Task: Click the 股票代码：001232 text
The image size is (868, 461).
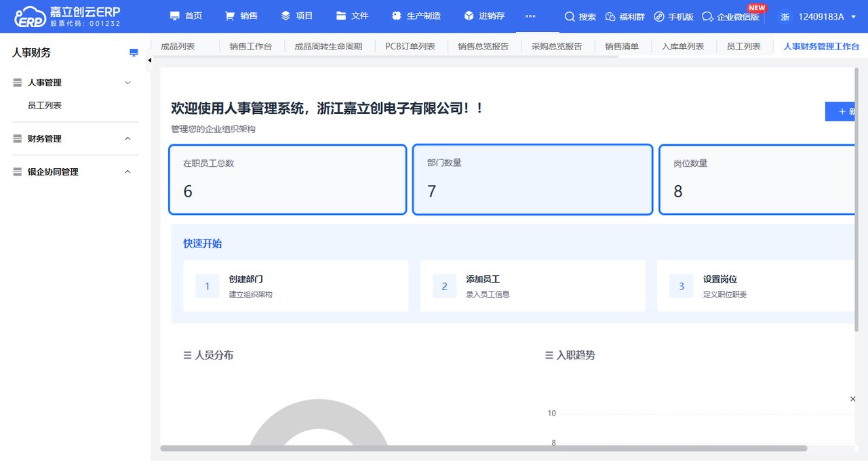Action: [85, 23]
